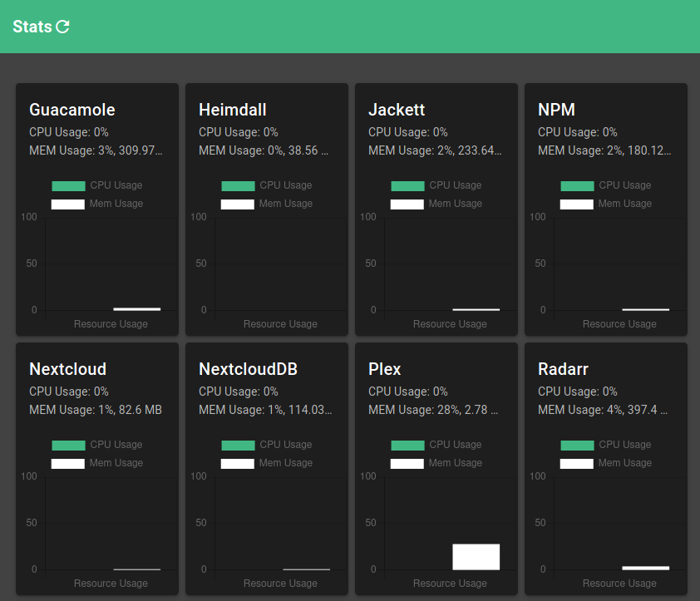This screenshot has height=601, width=700.
Task: Toggle Mem Usage legend swatch in Guacamole card
Action: tap(68, 204)
